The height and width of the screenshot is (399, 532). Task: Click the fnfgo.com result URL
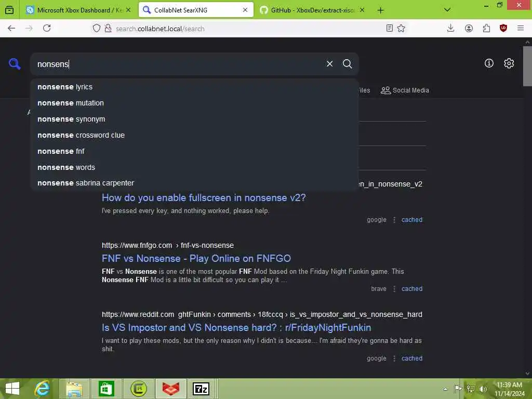168,245
